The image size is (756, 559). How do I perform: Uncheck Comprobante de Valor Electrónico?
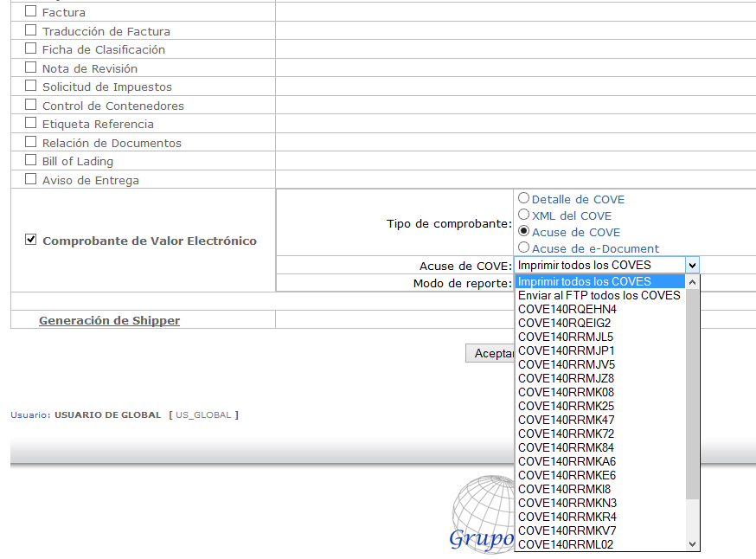pos(30,239)
